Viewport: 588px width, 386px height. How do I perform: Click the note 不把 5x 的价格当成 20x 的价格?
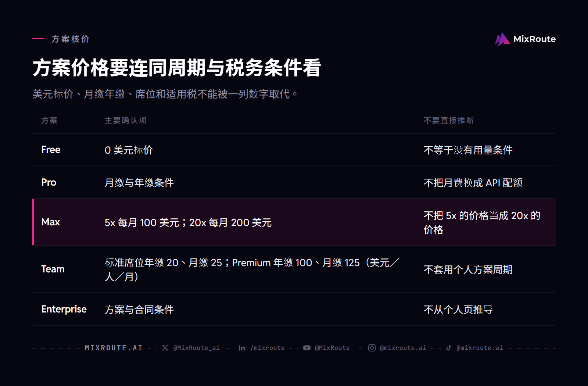(x=482, y=222)
